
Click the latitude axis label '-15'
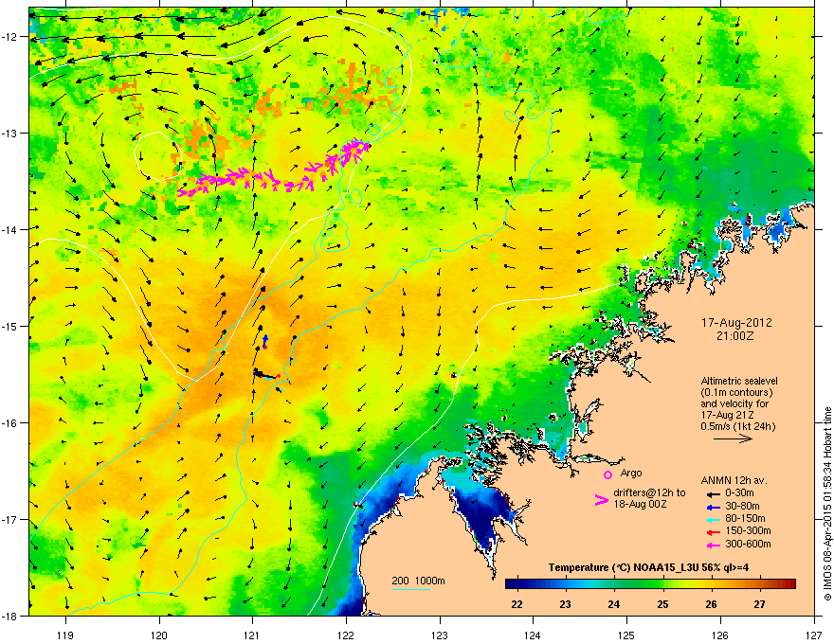(x=9, y=326)
